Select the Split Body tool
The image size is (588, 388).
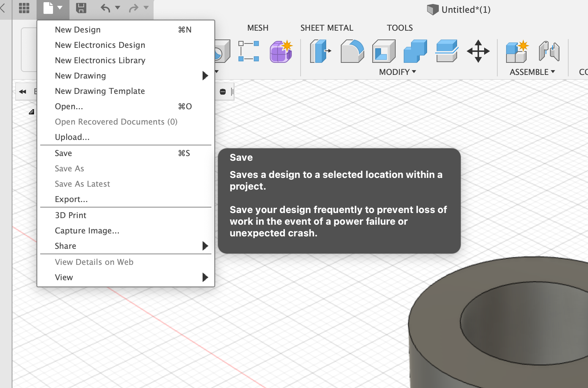[x=446, y=52]
